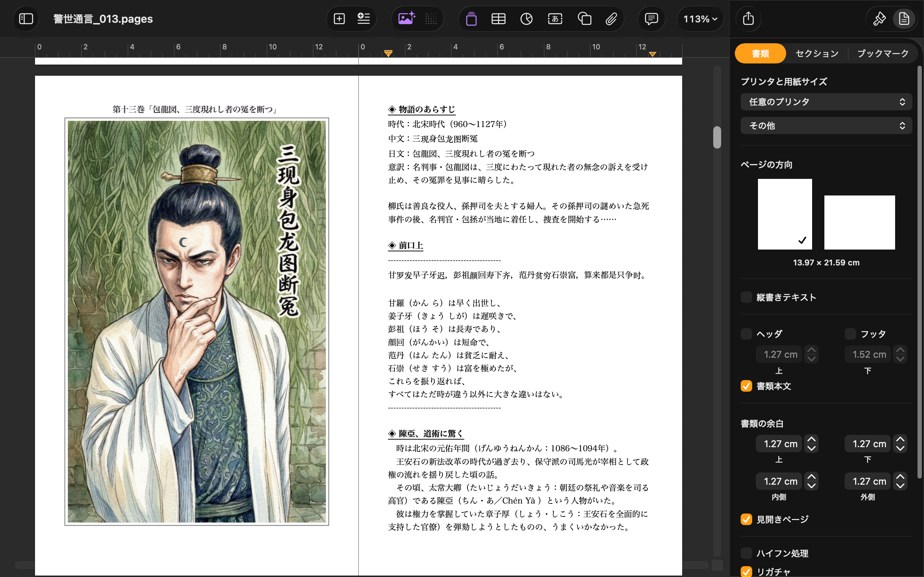Uncheck the 書類本文 checkbox
This screenshot has width=924, height=577.
747,386
